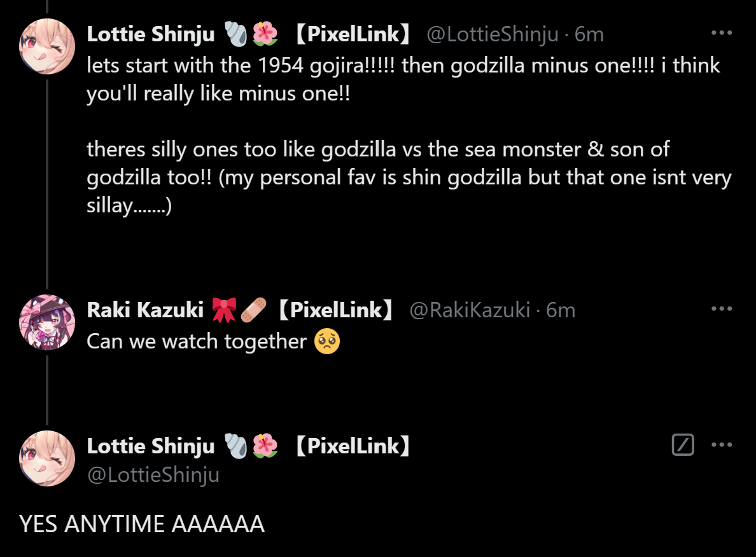Click the pleading face emoji in Raki's reply
Image resolution: width=756 pixels, height=557 pixels.
pyautogui.click(x=327, y=341)
